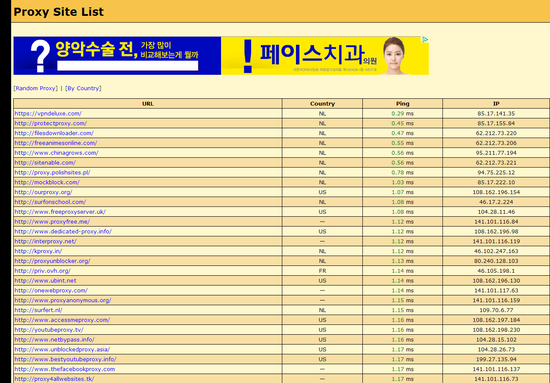Visit http://www.proxyfree.me/
Image resolution: width=550 pixels, height=383 pixels.
(52, 222)
